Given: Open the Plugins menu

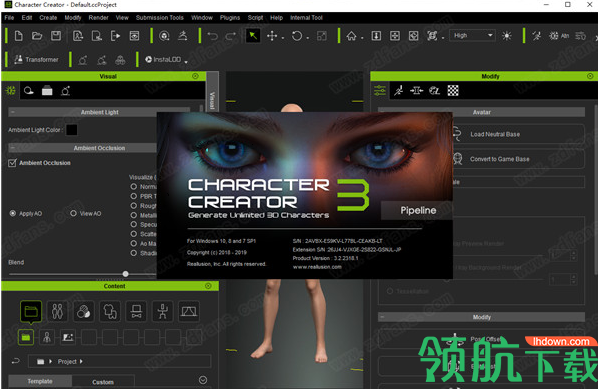Looking at the screenshot, I should tap(230, 18).
